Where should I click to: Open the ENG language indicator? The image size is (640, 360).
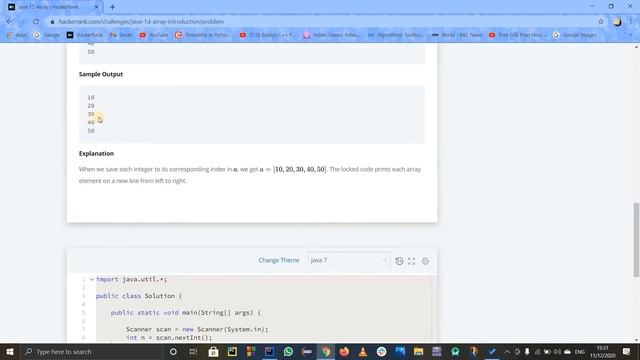click(x=580, y=352)
